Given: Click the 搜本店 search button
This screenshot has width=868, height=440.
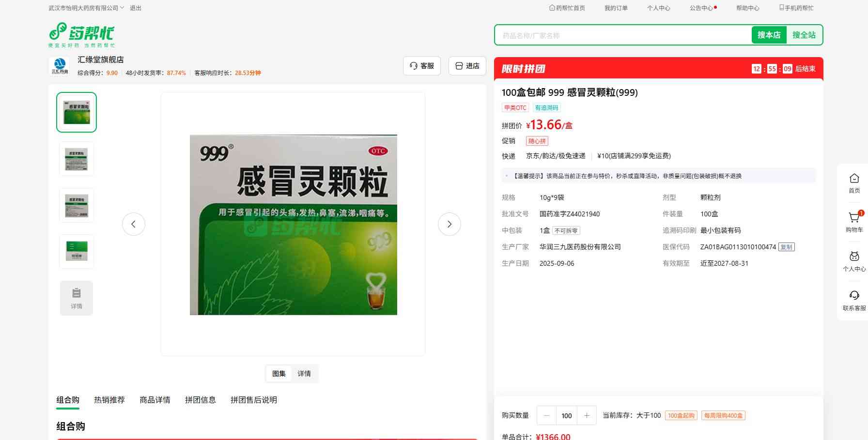Looking at the screenshot, I should (769, 35).
